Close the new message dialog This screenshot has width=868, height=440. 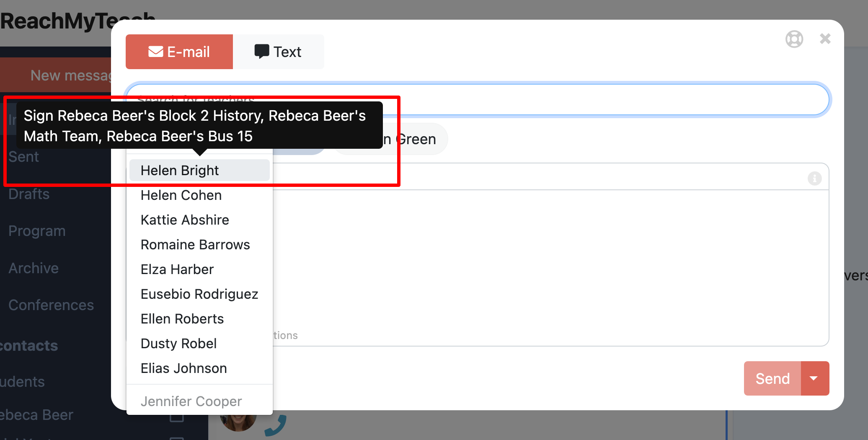[825, 39]
